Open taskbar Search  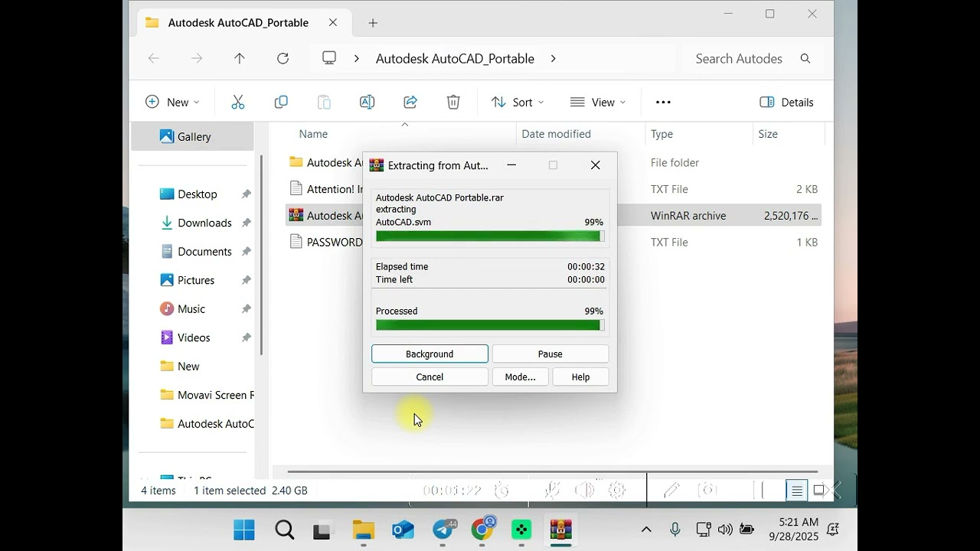284,530
